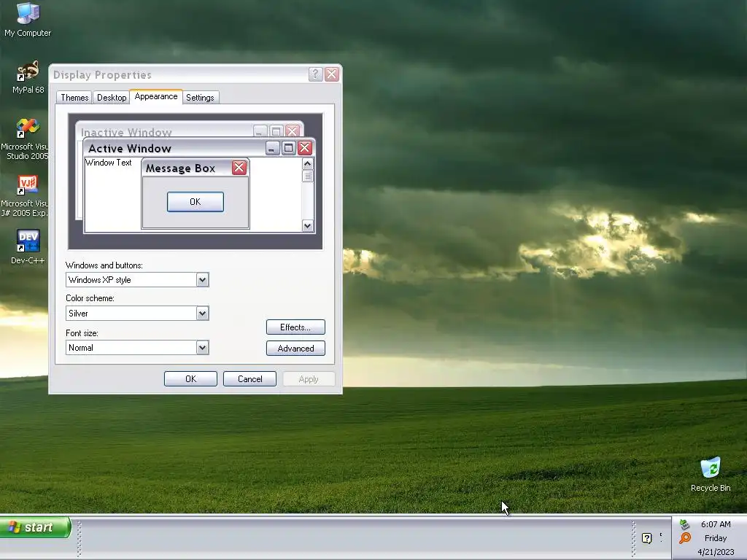This screenshot has height=560, width=747.
Task: Confirm with the dialog's bottom OK button
Action: pos(190,379)
